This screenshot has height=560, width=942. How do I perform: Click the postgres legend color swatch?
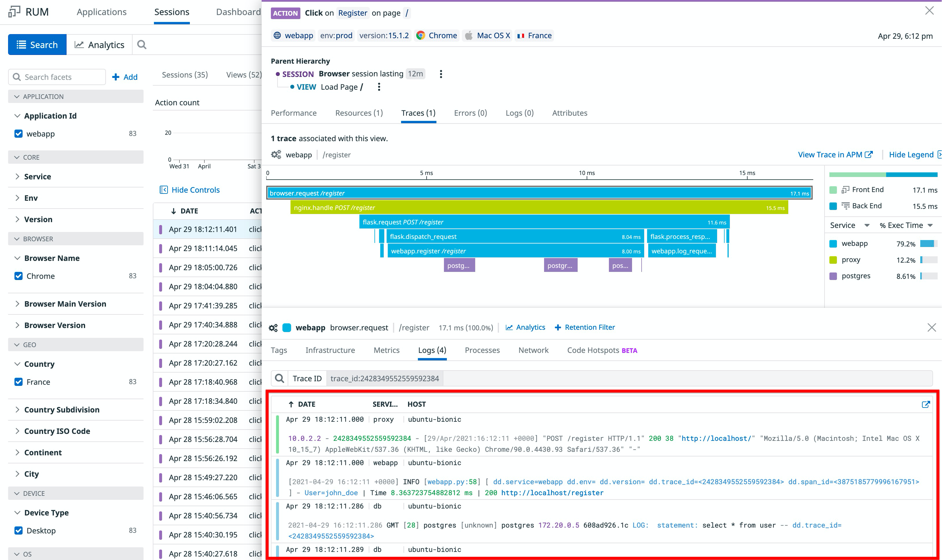833,276
